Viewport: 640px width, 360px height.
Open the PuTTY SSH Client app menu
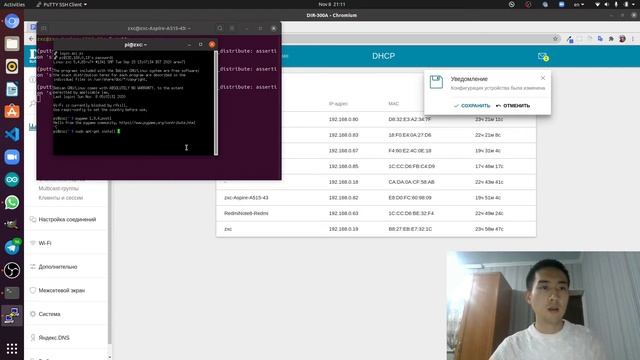[61, 4]
